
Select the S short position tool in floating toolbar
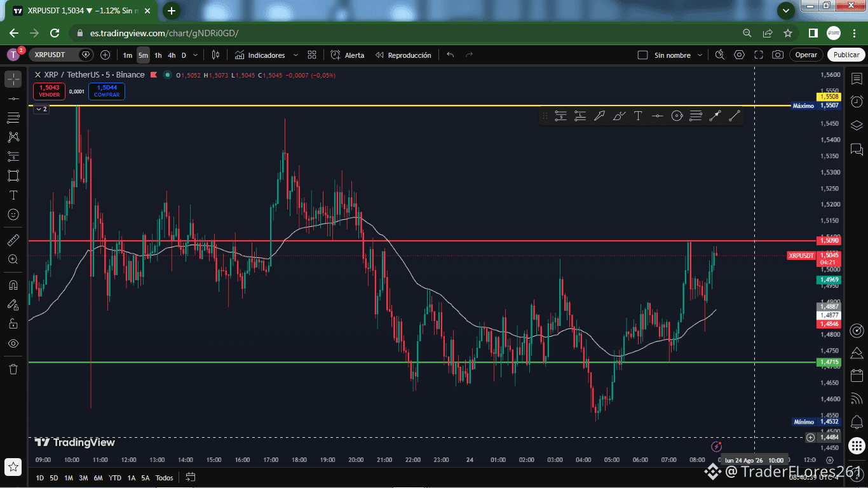pyautogui.click(x=560, y=116)
